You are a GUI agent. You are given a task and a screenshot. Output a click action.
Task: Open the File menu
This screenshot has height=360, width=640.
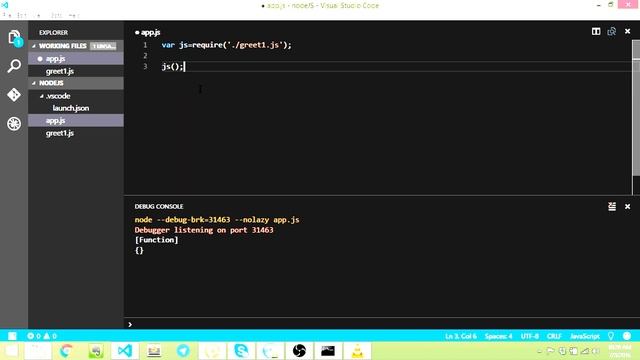[7, 16]
